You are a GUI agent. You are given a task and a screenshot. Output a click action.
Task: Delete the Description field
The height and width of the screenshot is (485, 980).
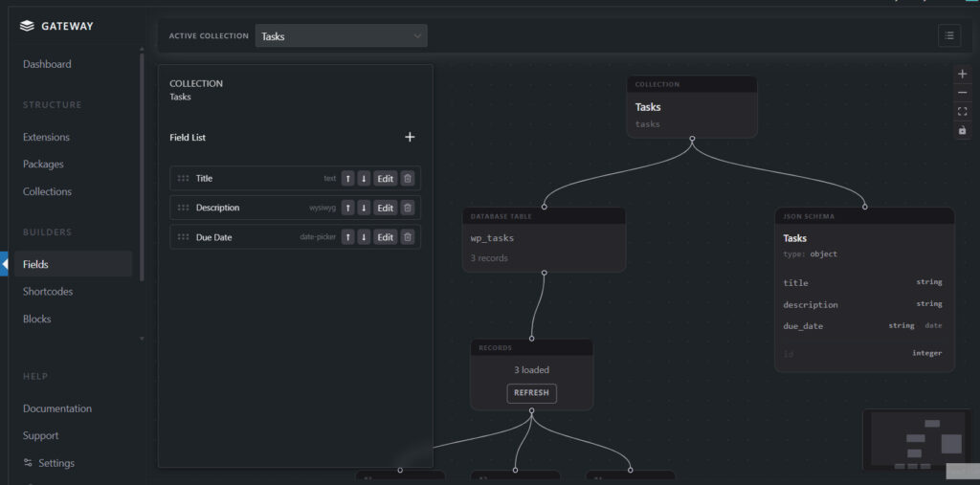tap(408, 209)
